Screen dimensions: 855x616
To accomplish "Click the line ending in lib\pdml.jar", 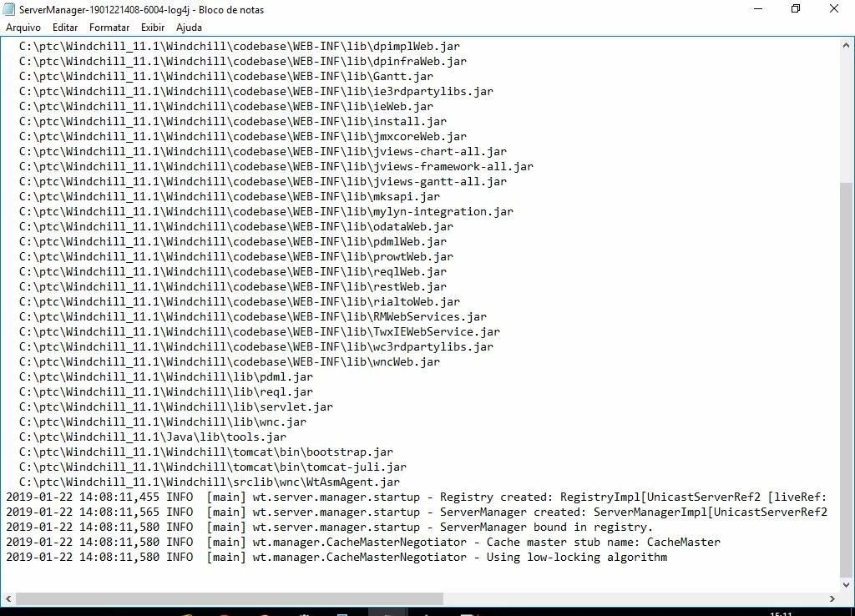I will coord(166,376).
